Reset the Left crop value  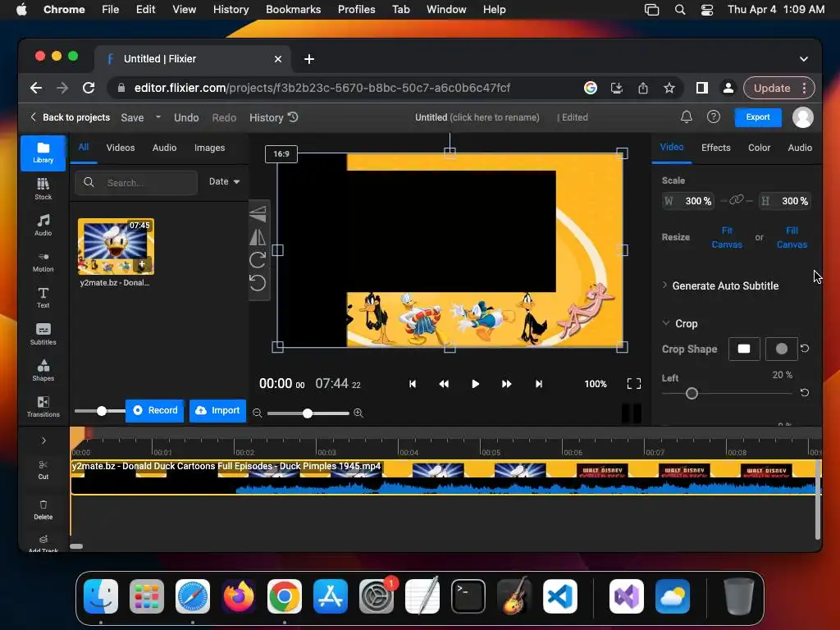click(805, 393)
